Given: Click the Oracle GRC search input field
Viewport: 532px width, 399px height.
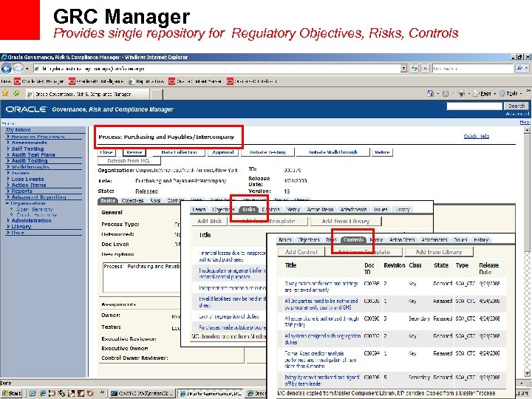Looking at the screenshot, I should click(x=474, y=106).
